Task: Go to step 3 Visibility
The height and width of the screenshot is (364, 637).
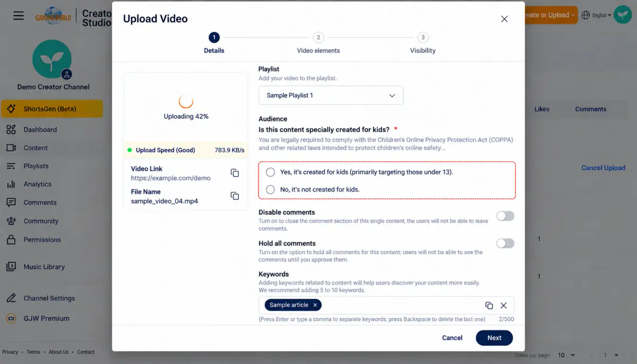Action: [x=423, y=43]
